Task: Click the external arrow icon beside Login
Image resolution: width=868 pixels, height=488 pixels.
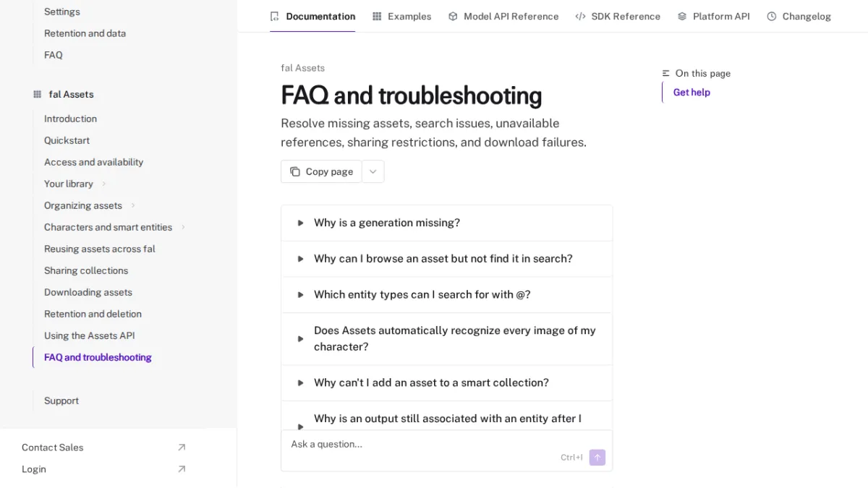Action: point(182,469)
